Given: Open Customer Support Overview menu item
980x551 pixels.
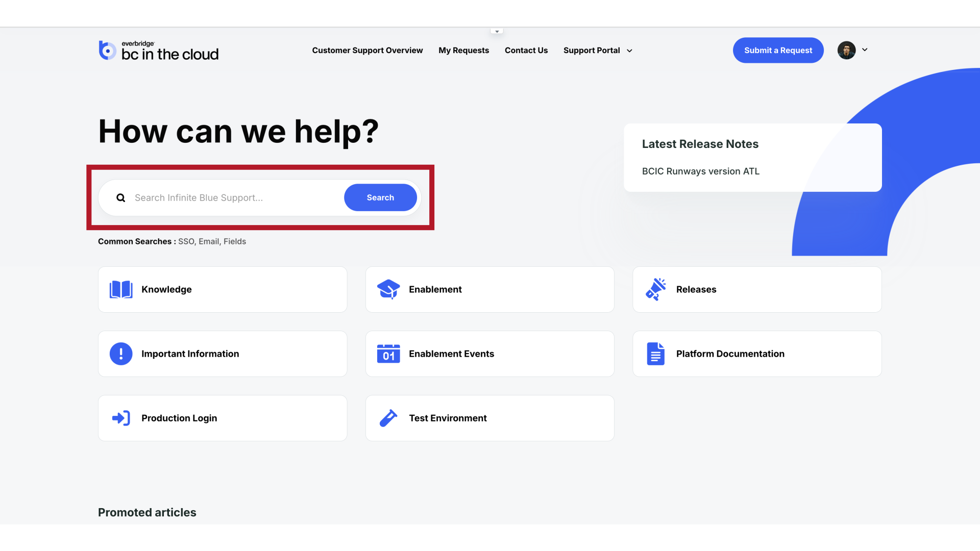Looking at the screenshot, I should (x=367, y=50).
